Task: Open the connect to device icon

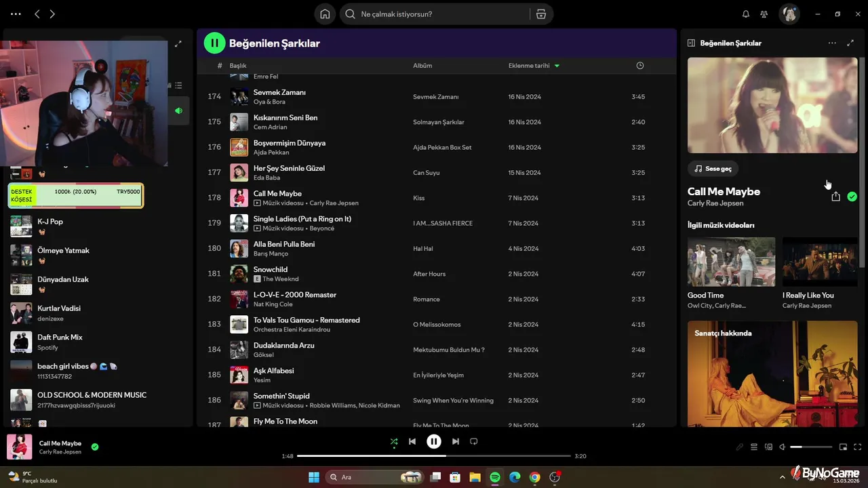Action: point(768,447)
